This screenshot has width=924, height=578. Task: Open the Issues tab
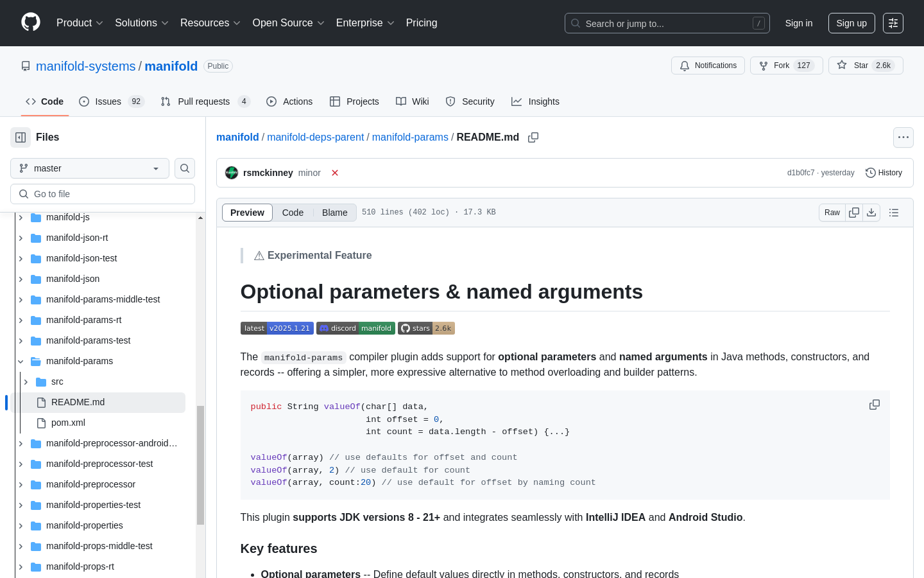coord(112,101)
